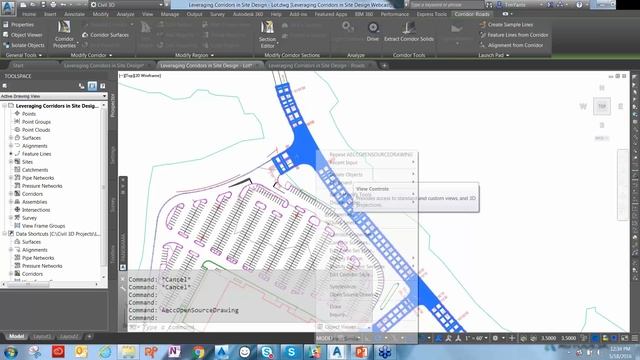Click Create Sample Lines
Viewport: 640px width, 360px height.
[507, 24]
